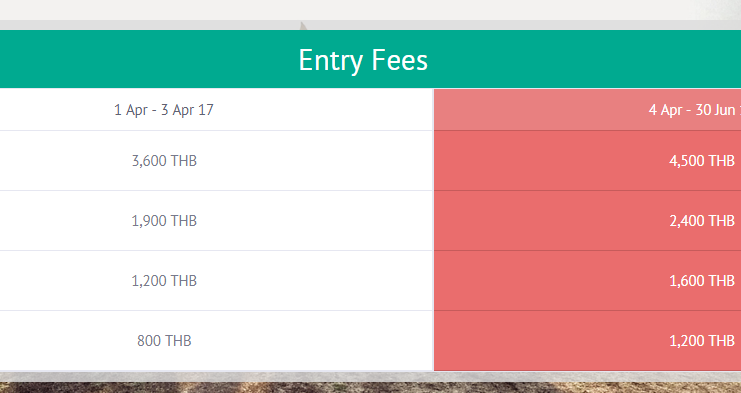Click the empty white area left of 1,900 THB
This screenshot has height=393, width=741.
61,221
